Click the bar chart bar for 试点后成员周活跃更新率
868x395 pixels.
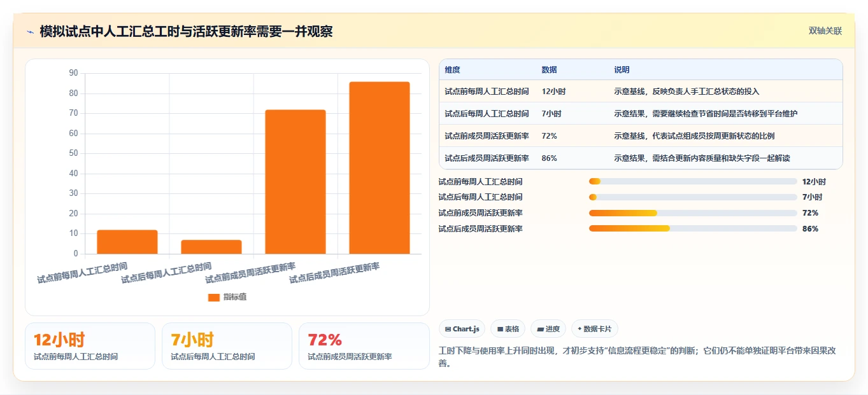(380, 168)
